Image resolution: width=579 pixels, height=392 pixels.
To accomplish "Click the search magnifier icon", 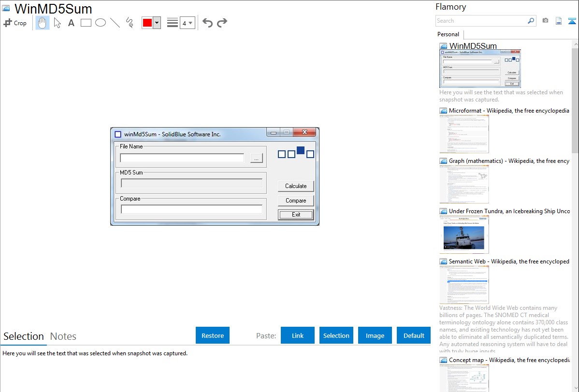I will [x=531, y=21].
